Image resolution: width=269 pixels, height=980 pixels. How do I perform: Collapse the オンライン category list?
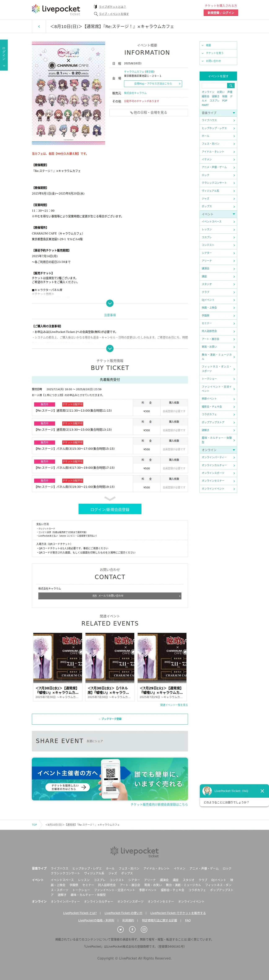coord(234,450)
